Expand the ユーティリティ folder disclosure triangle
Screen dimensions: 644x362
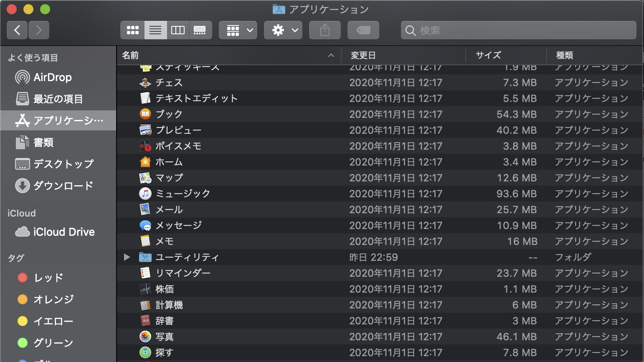click(x=127, y=257)
